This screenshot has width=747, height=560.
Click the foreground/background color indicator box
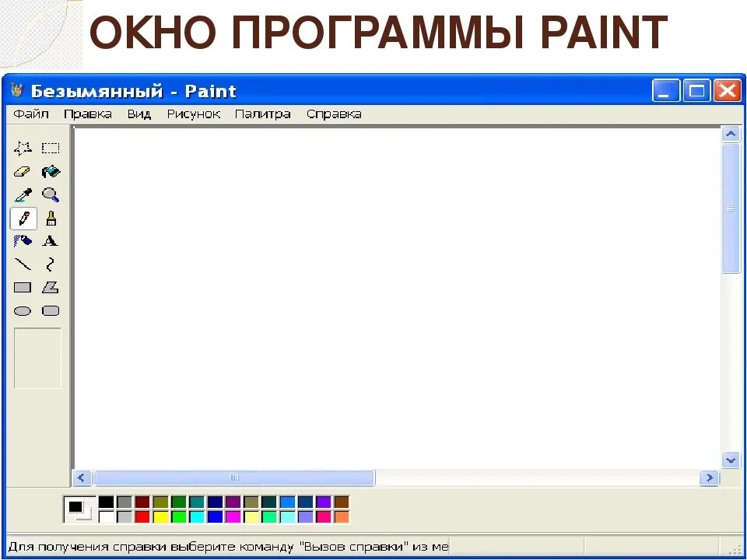coord(79,509)
